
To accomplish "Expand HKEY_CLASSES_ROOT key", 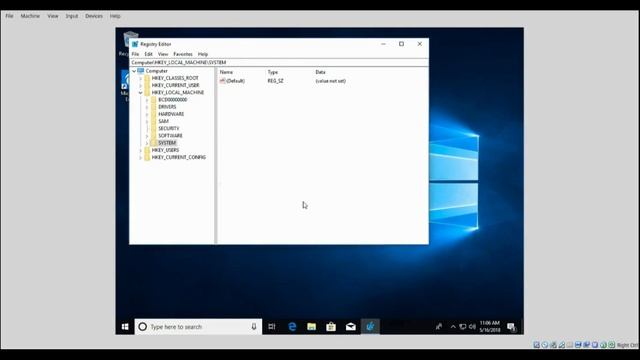I will 140,78.
